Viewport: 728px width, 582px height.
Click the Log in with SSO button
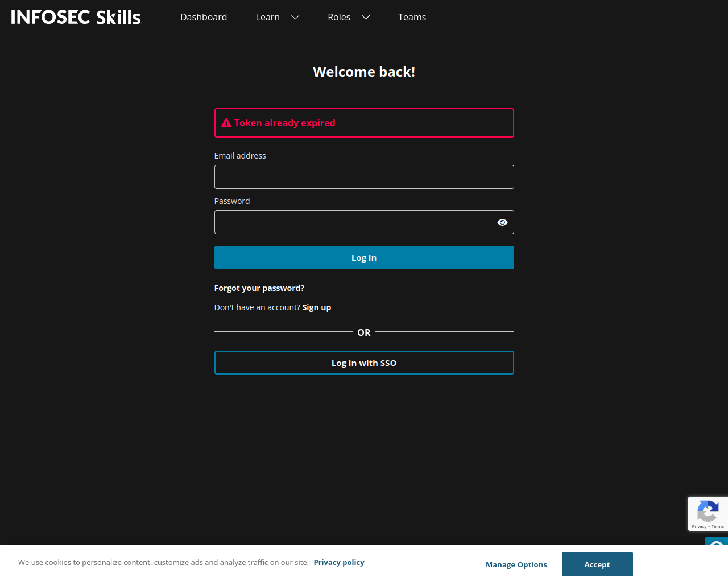(x=364, y=363)
